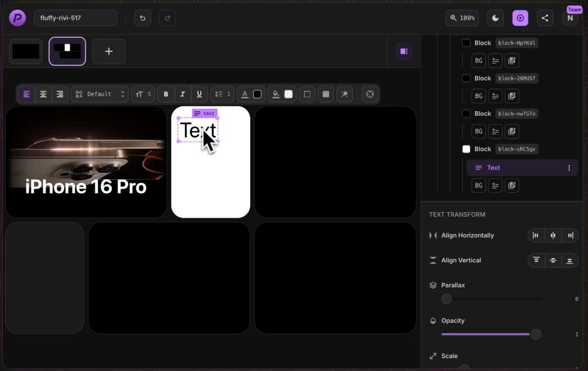Start preview with the play button
This screenshot has height=371, width=588.
pyautogui.click(x=520, y=18)
